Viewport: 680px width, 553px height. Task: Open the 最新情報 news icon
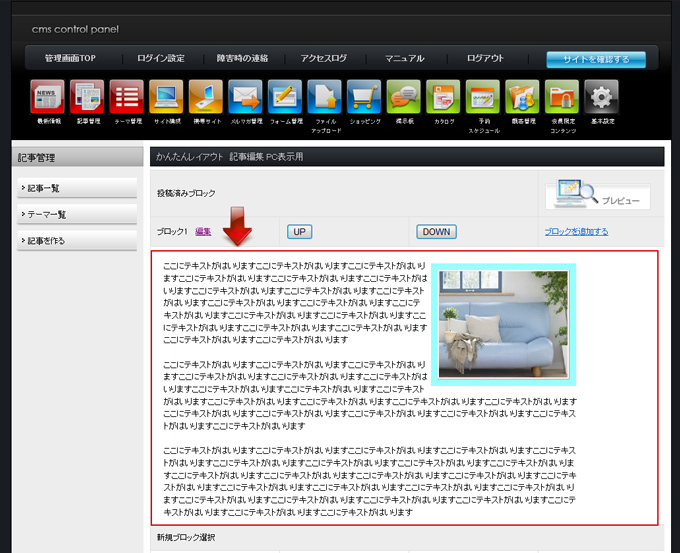point(48,98)
